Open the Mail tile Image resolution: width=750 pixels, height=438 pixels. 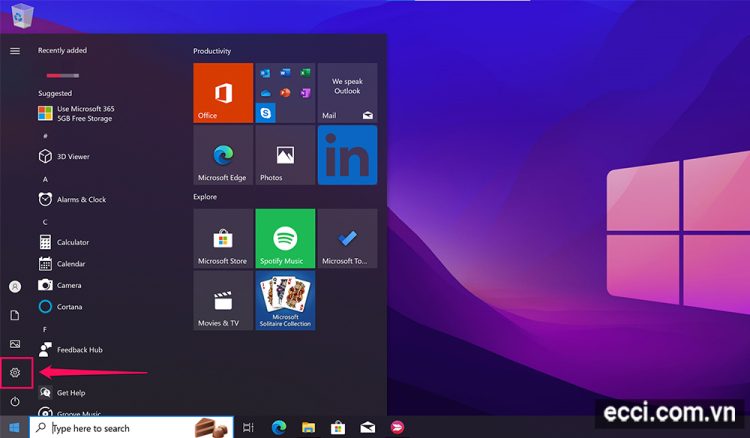347,93
